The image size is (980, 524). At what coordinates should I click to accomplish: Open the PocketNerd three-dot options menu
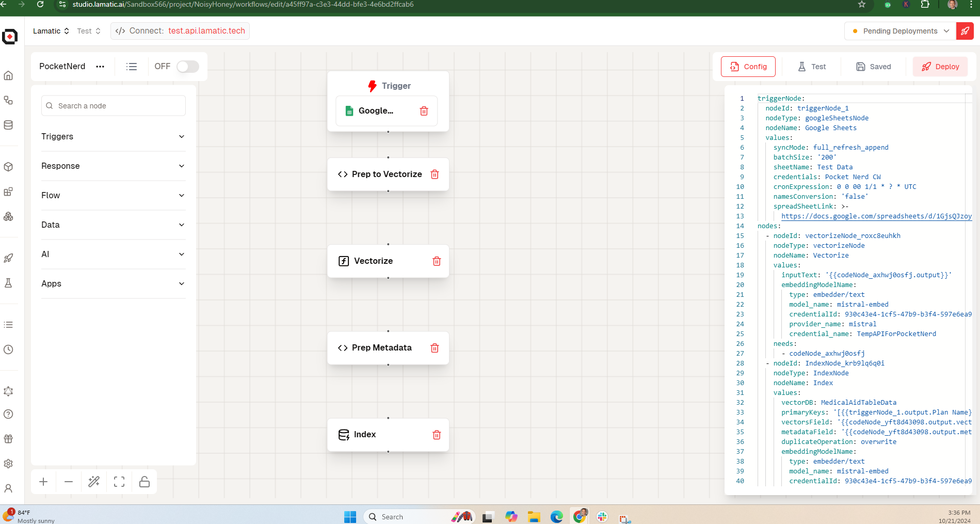point(100,67)
